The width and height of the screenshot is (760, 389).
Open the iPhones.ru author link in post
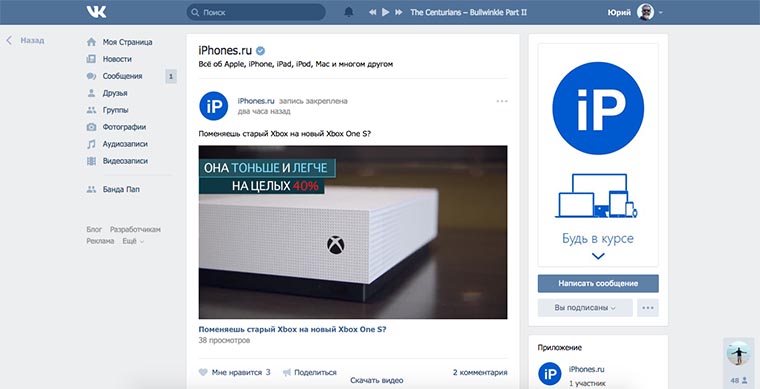[256, 101]
